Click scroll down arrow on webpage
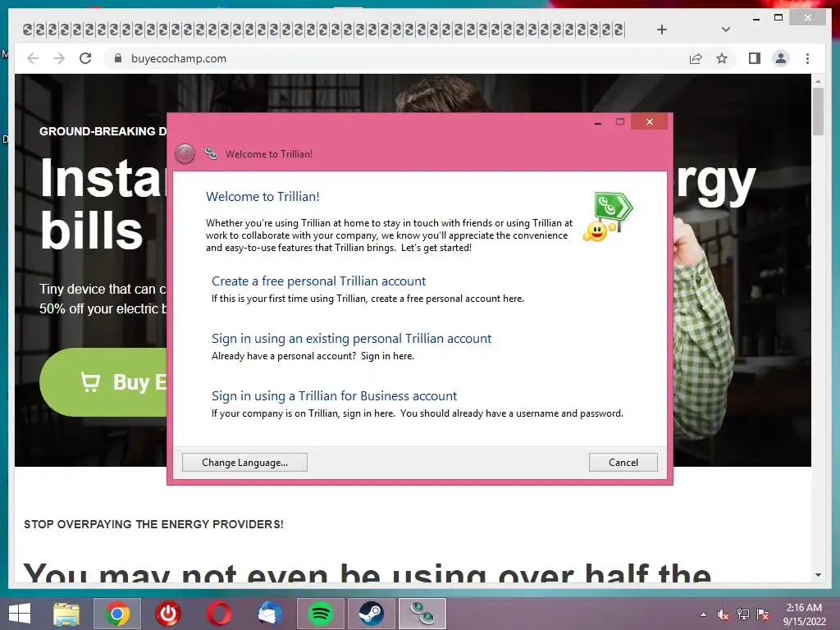 [x=818, y=575]
